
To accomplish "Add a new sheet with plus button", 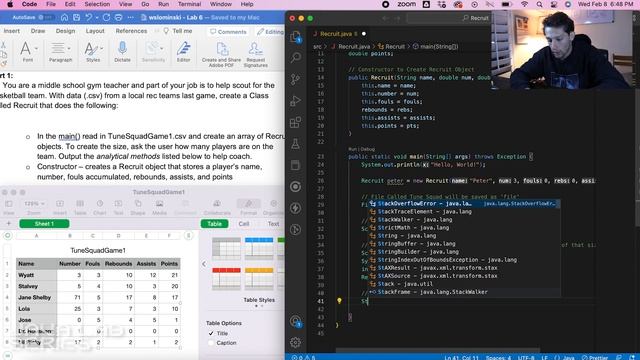I will click(x=9, y=224).
